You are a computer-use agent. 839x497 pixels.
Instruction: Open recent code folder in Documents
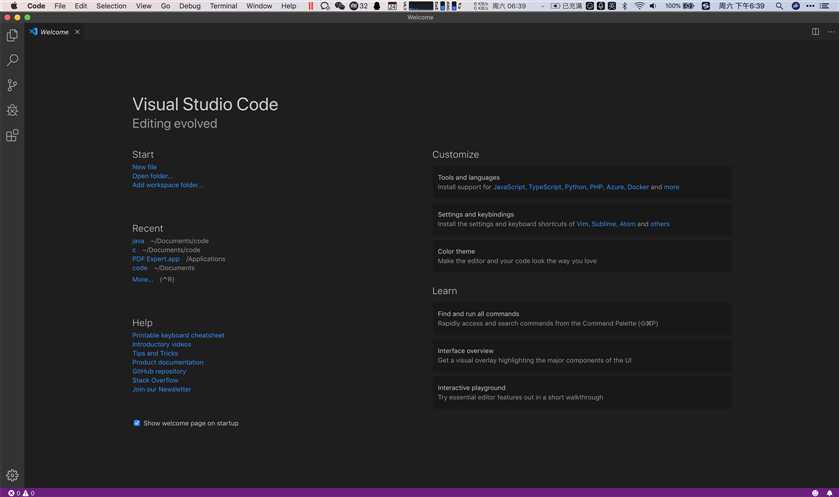click(x=140, y=268)
